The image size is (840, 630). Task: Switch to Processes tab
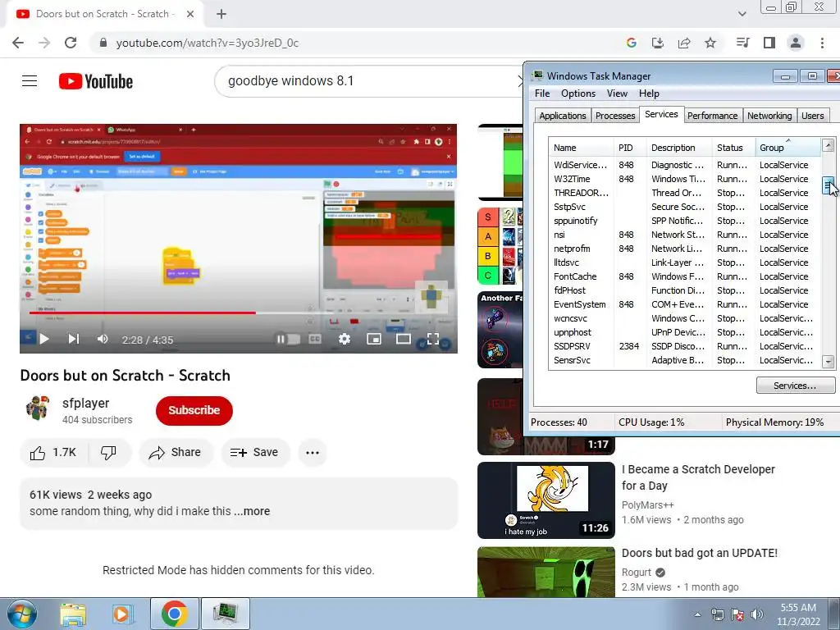(x=615, y=116)
